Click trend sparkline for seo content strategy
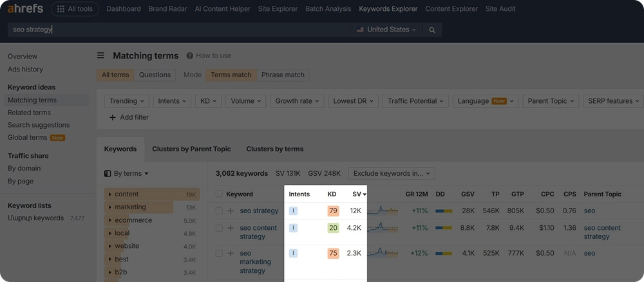Image resolution: width=644 pixels, height=282 pixels. coord(383,227)
